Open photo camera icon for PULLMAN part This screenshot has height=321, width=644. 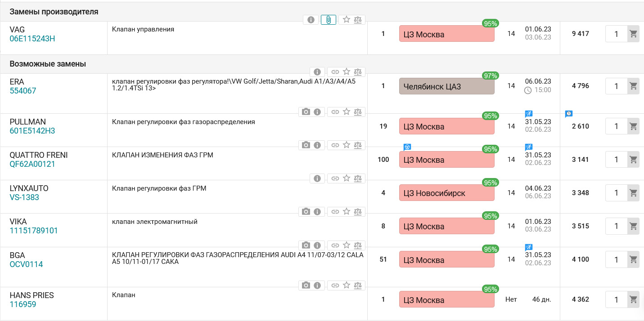click(x=306, y=111)
